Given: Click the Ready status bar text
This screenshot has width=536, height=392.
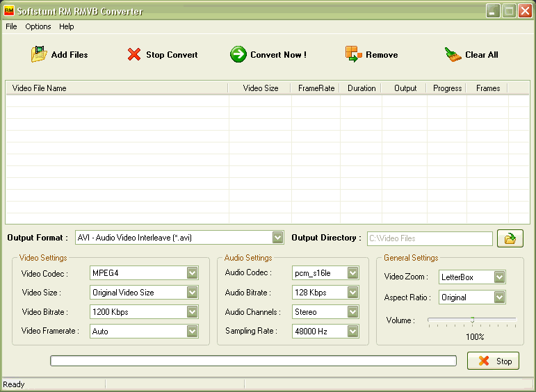Looking at the screenshot, I should tap(14, 384).
